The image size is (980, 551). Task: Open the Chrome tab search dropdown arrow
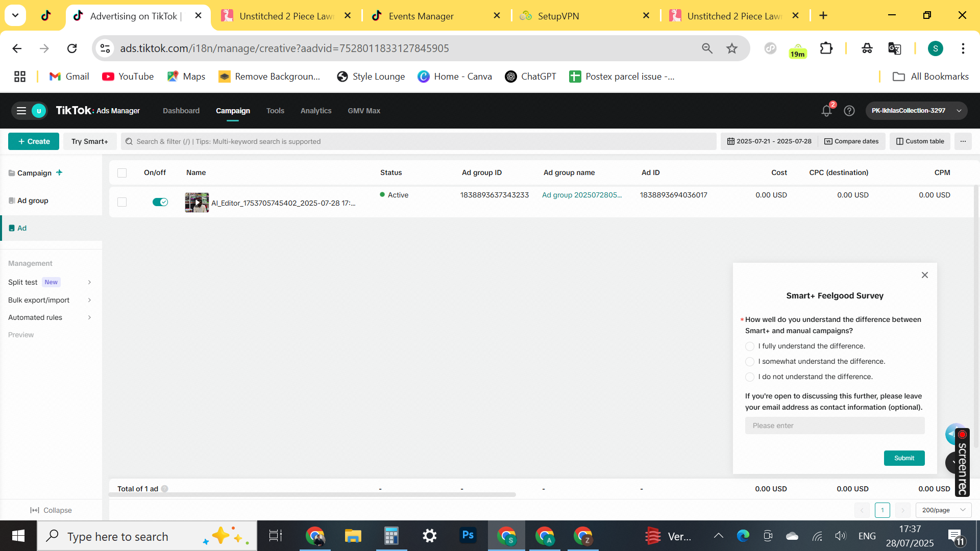pos(15,15)
